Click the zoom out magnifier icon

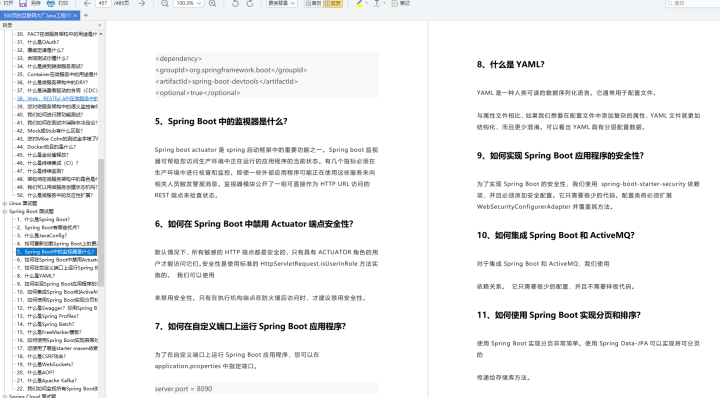[x=164, y=3]
